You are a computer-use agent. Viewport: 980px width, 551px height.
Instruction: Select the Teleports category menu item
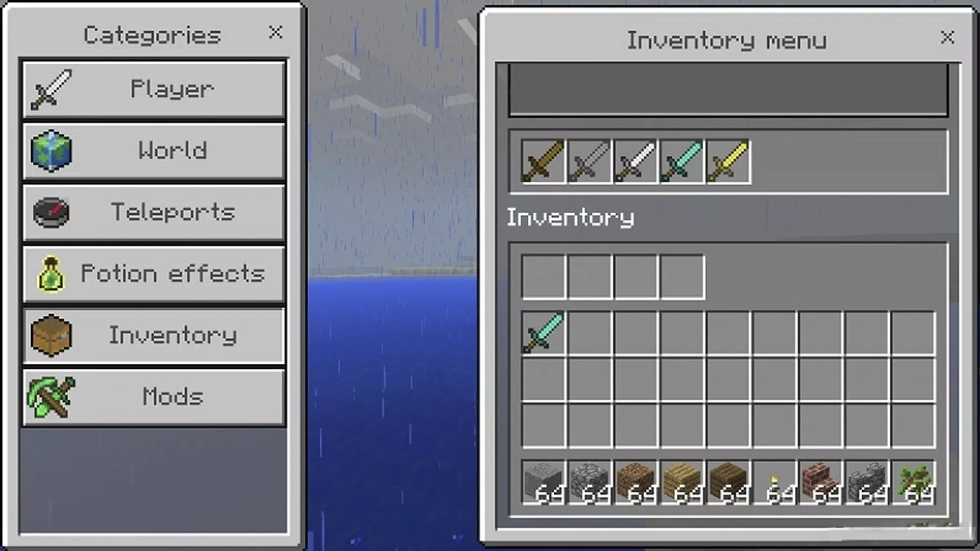(154, 213)
